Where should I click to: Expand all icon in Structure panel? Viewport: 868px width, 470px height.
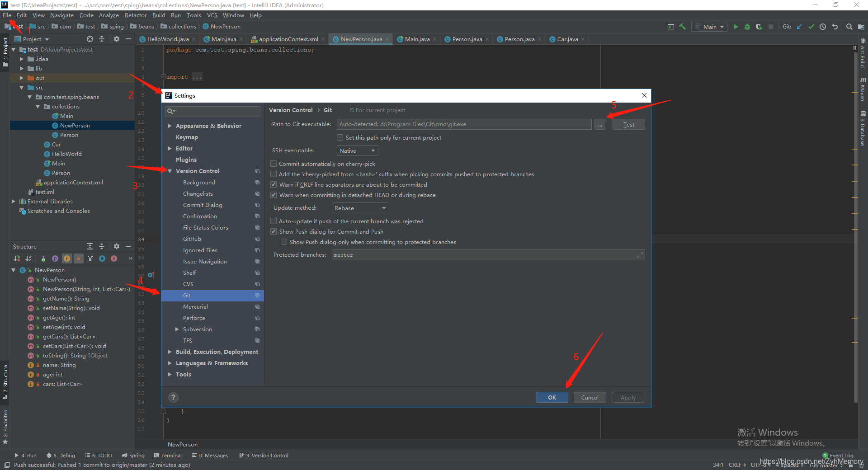click(x=90, y=246)
